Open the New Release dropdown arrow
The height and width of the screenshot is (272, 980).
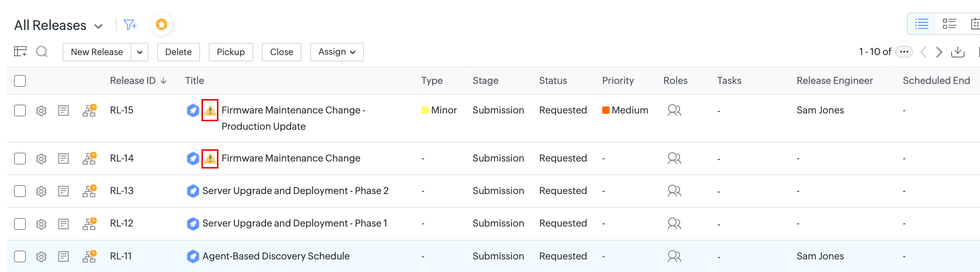click(x=139, y=52)
